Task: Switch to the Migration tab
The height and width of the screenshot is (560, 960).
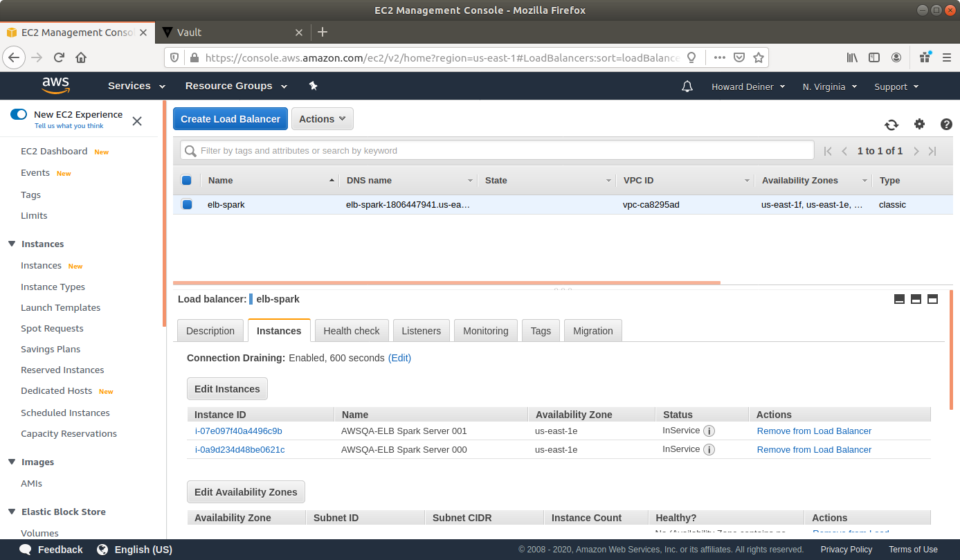Action: pos(593,331)
